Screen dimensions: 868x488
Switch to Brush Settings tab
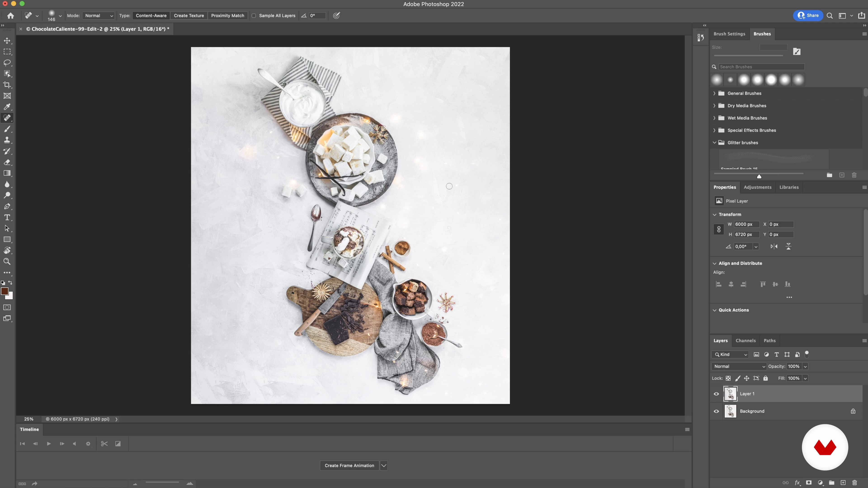click(x=729, y=34)
